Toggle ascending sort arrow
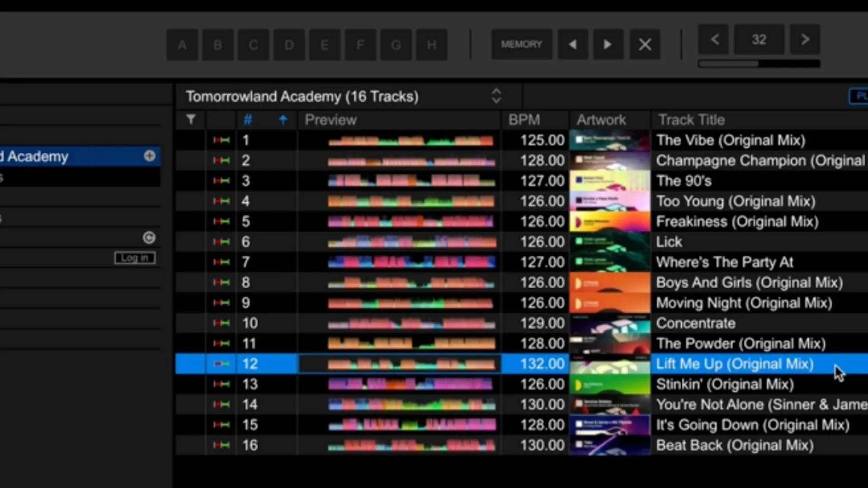Viewport: 868px width, 488px height. pyautogui.click(x=283, y=120)
